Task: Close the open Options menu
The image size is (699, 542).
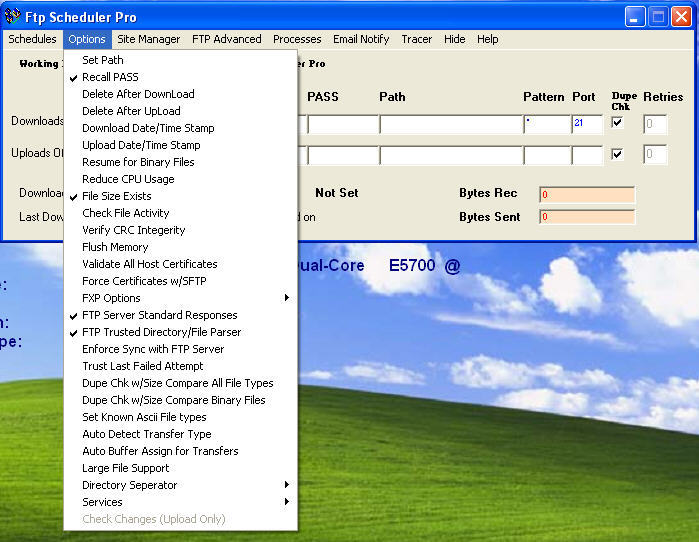Action: [87, 39]
